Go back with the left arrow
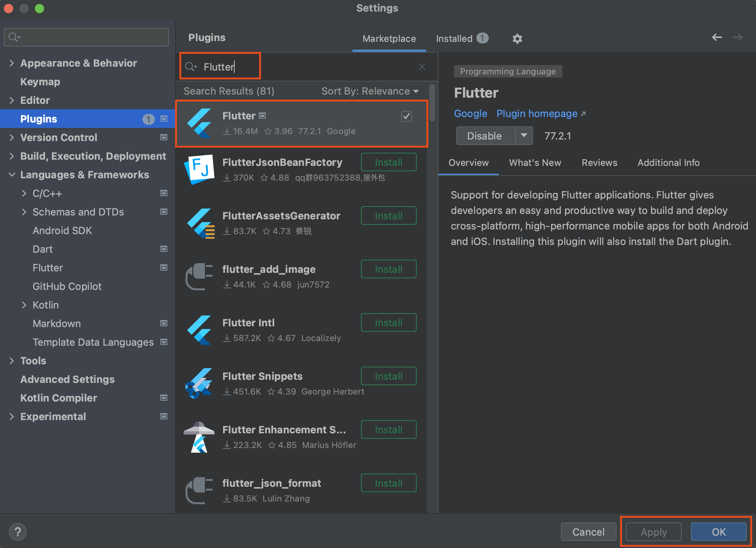 coord(717,37)
